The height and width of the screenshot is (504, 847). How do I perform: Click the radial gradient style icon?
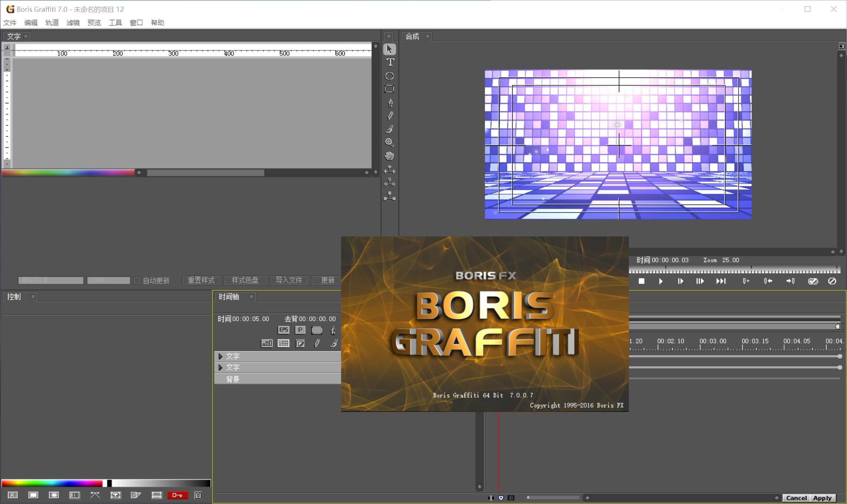point(54,495)
